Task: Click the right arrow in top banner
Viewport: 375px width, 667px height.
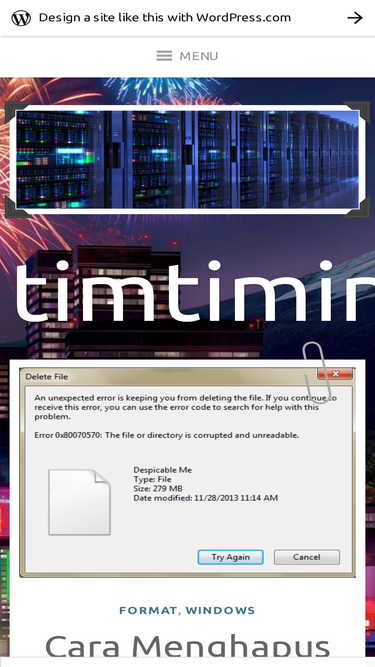Action: point(355,17)
